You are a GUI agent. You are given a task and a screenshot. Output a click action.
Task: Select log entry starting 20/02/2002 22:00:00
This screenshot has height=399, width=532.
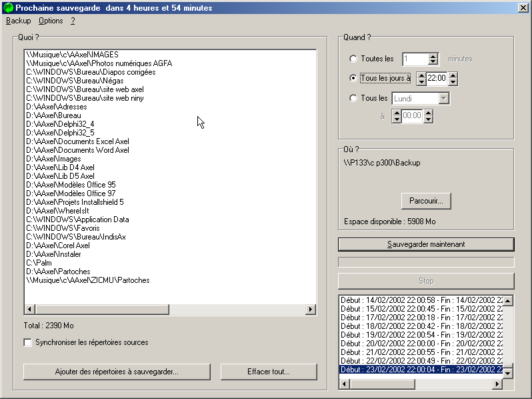pos(421,344)
